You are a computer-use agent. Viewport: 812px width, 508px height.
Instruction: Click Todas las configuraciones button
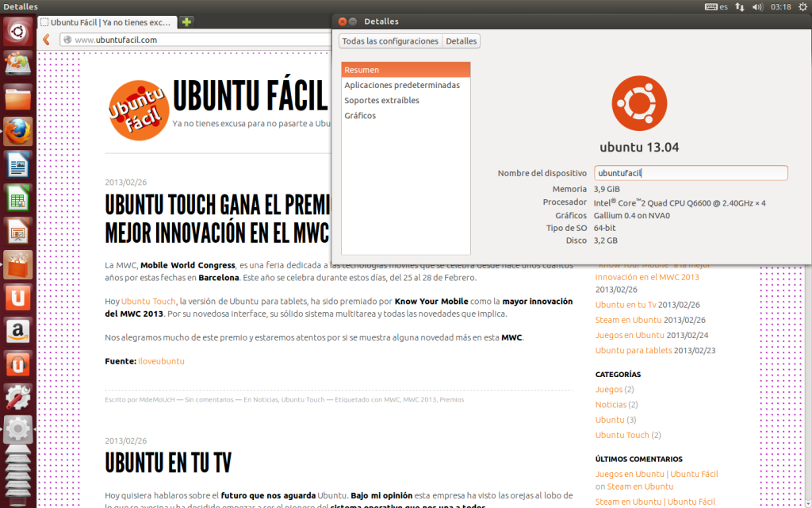pos(390,41)
